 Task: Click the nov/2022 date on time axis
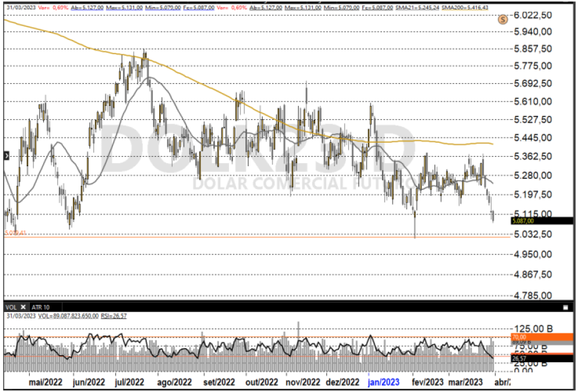pos(303,382)
